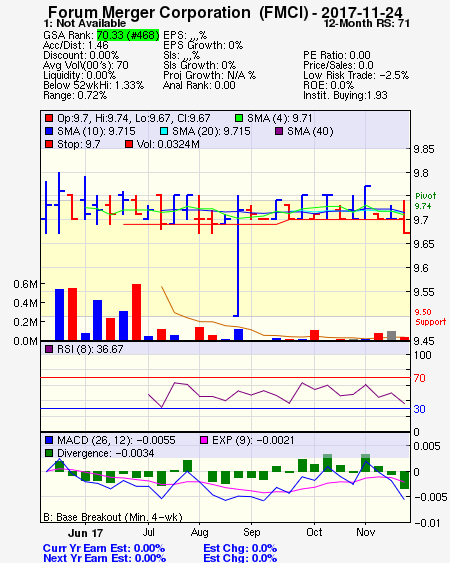Image resolution: width=450 pixels, height=563 pixels.
Task: Click the red Vol legend swatch
Action: point(129,144)
